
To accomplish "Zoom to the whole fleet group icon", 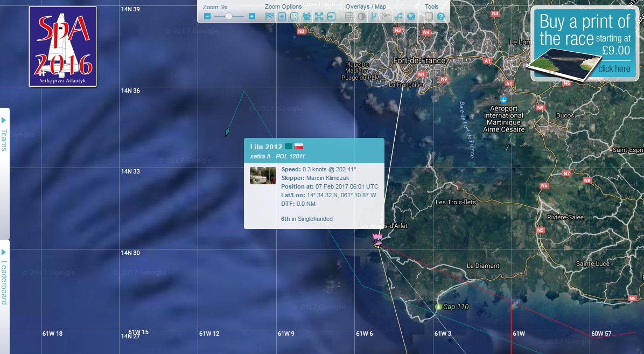I will coord(306,17).
